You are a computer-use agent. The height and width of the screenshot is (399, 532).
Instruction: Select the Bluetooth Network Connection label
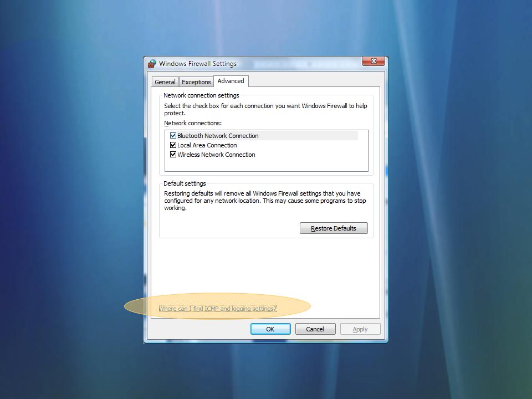pos(218,136)
